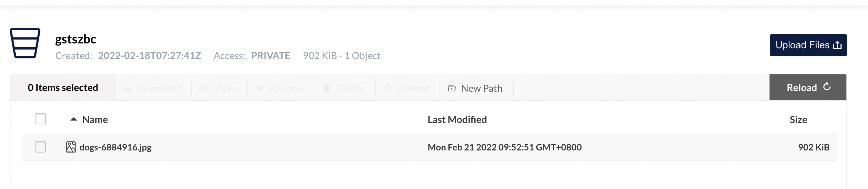Click the Delete trash icon

[327, 89]
